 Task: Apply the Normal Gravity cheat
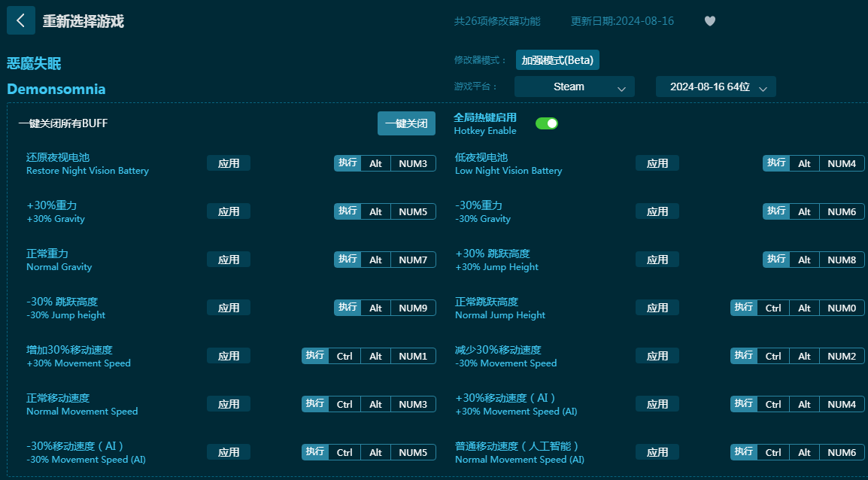229,260
